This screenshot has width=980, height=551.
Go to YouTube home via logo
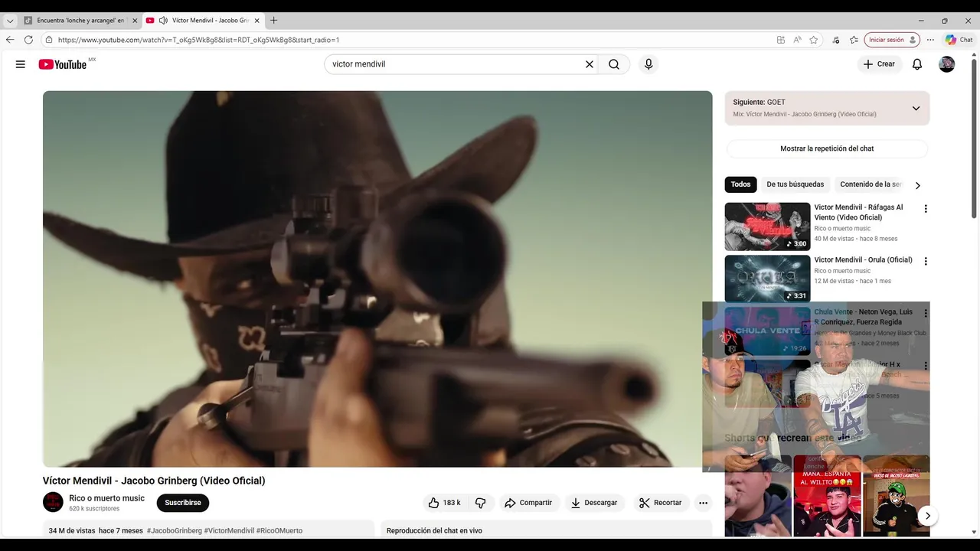[x=63, y=64]
